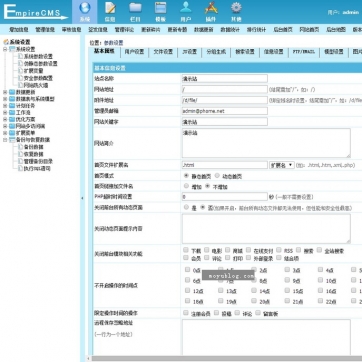Select the 动态首页 radio button
This screenshot has width=362, height=362.
[217, 175]
